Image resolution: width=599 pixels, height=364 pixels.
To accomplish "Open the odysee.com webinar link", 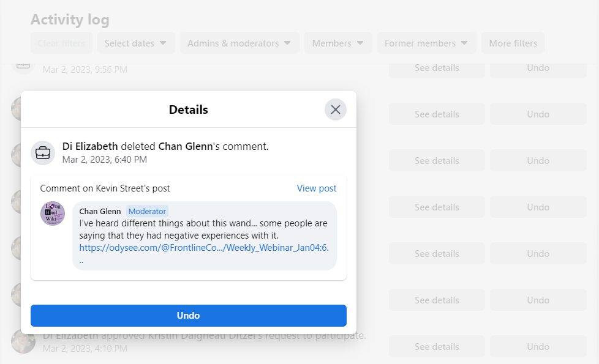I will [203, 248].
